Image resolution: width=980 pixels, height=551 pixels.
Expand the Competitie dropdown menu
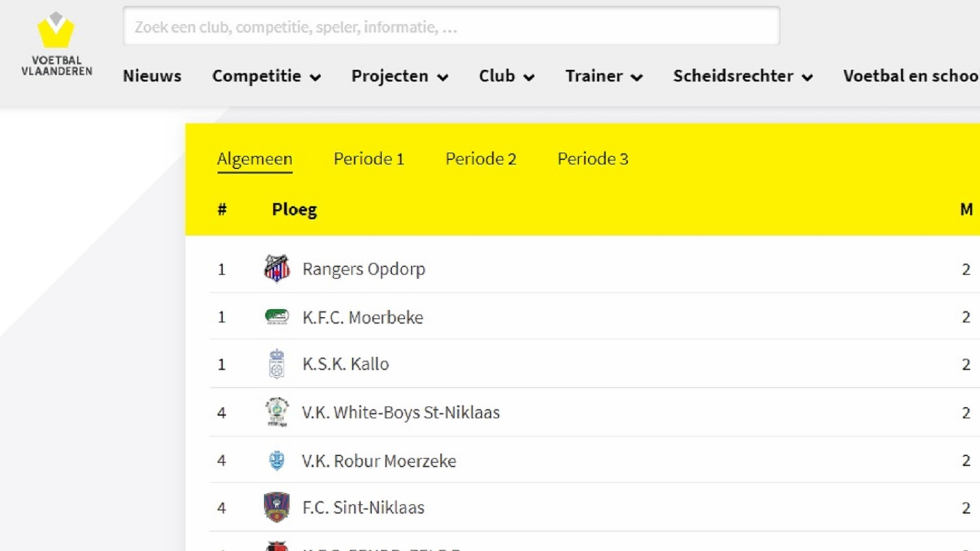[x=266, y=76]
